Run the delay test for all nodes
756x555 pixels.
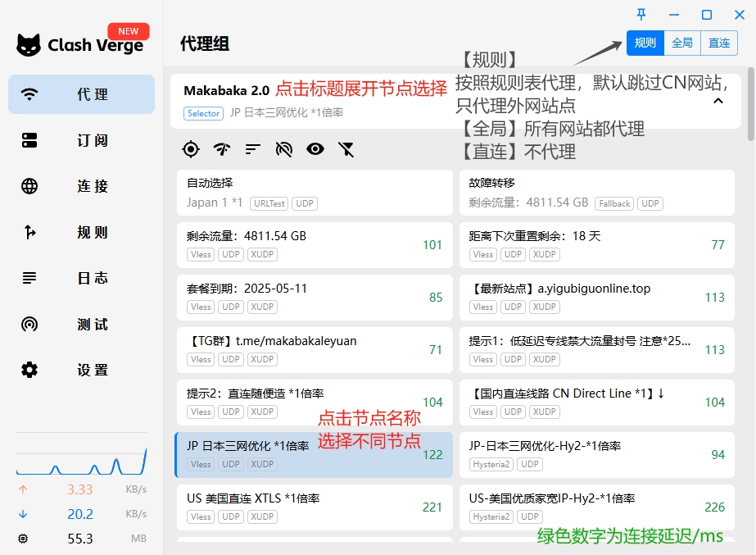(x=222, y=149)
